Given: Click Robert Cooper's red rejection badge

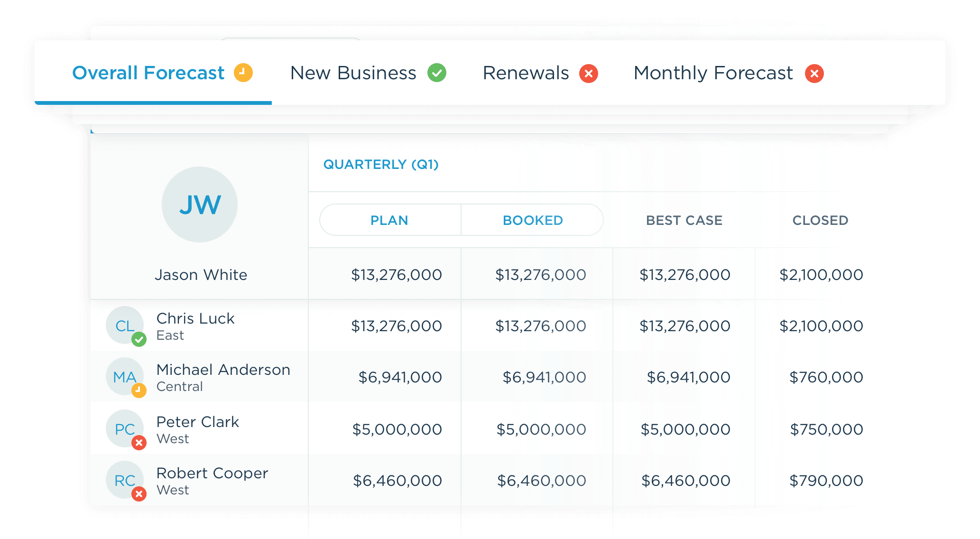Looking at the screenshot, I should pyautogui.click(x=138, y=494).
